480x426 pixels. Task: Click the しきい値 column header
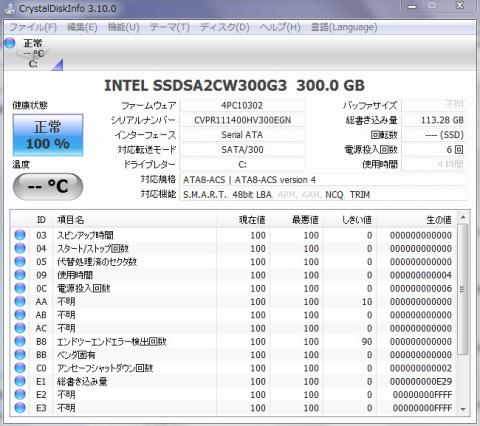click(350, 220)
